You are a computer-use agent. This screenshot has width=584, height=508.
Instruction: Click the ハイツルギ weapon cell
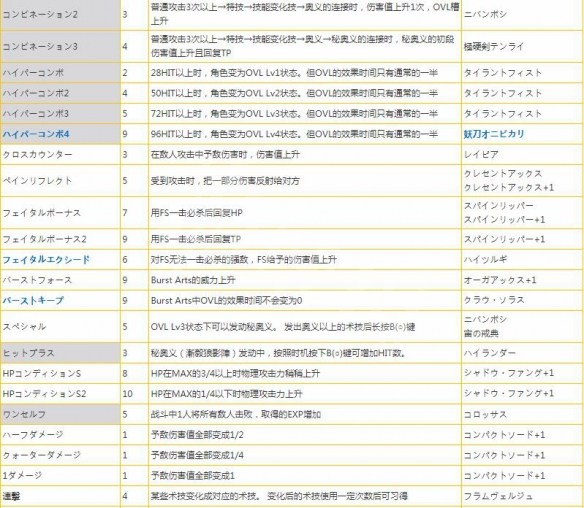coord(523,260)
